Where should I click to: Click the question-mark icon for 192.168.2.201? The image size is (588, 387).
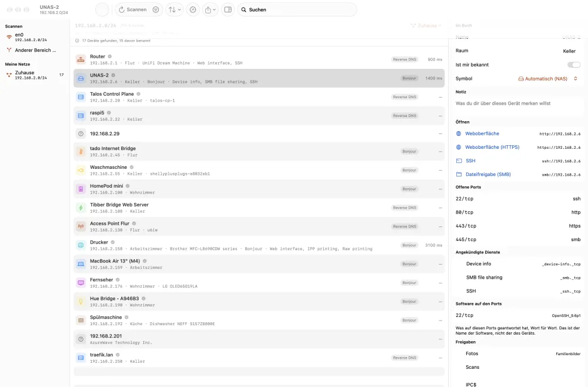(81, 339)
